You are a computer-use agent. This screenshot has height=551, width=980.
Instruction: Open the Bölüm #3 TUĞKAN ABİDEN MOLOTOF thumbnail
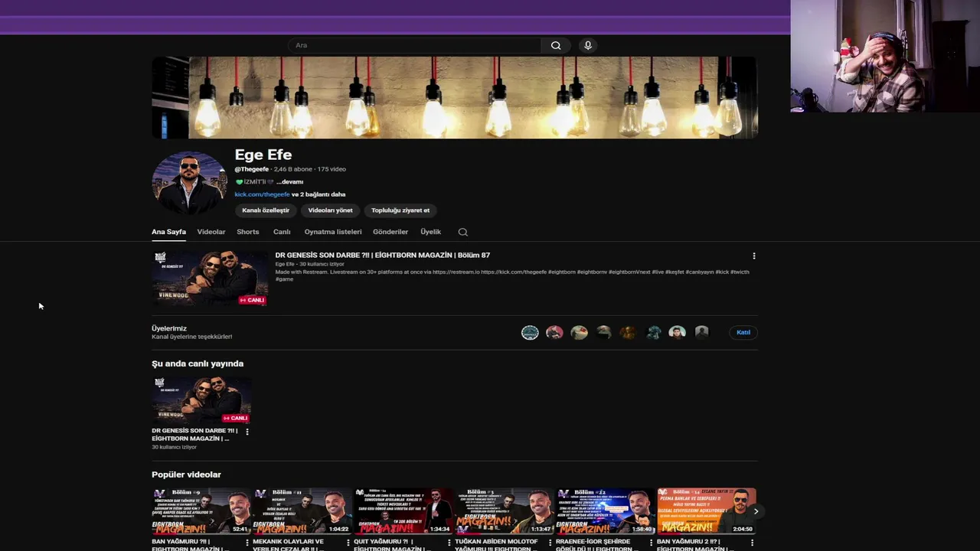505,511
